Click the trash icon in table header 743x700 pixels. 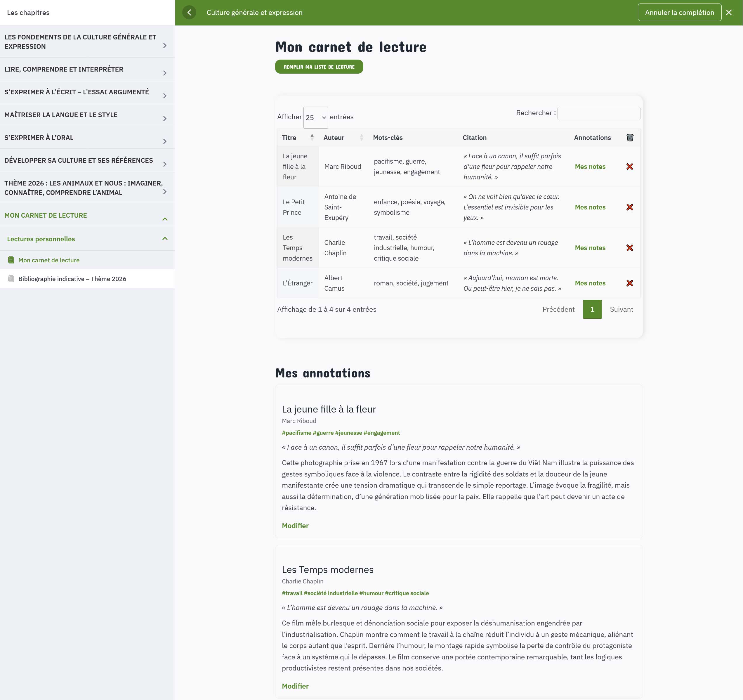630,138
